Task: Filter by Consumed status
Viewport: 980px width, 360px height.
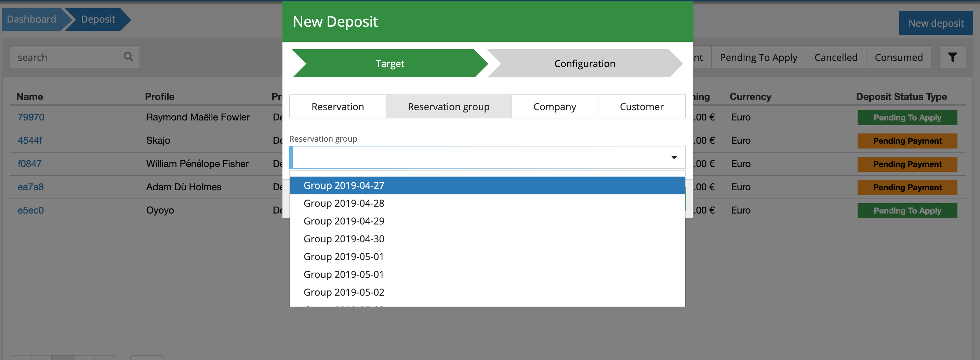Action: coord(898,57)
